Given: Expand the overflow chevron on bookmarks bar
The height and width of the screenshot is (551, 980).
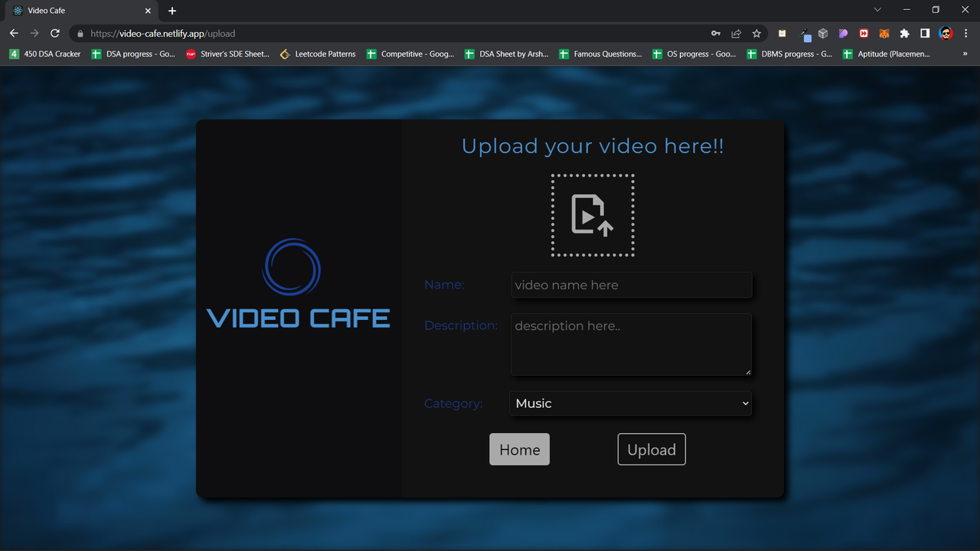Looking at the screenshot, I should (x=964, y=54).
